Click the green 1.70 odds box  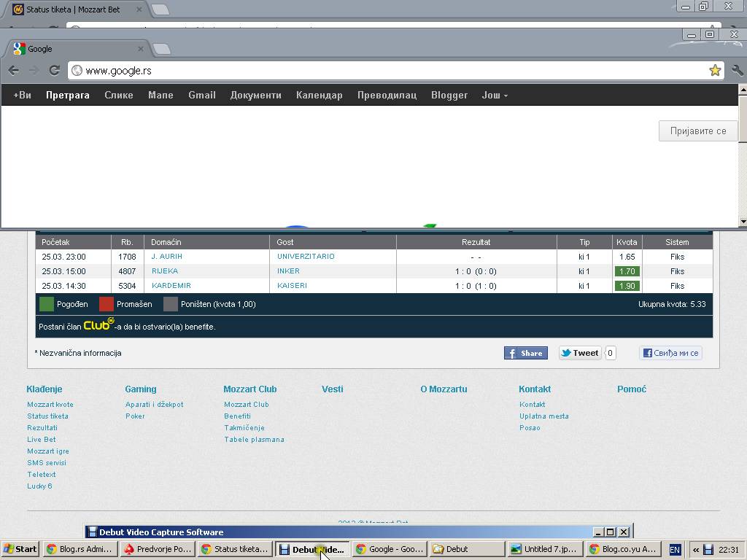[627, 271]
